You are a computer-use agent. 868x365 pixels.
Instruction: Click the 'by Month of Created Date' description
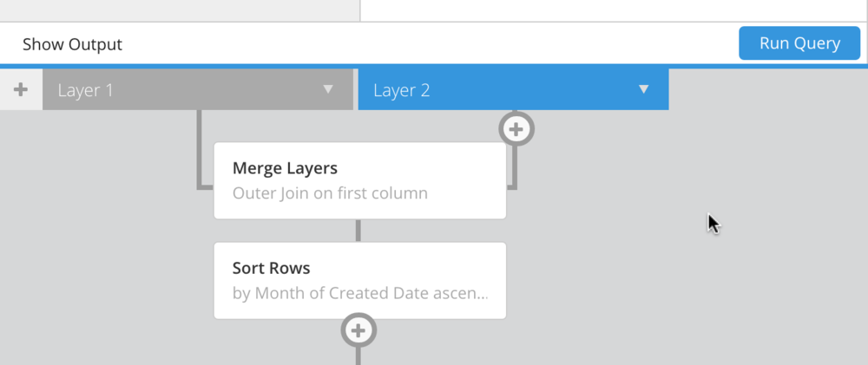click(x=360, y=292)
